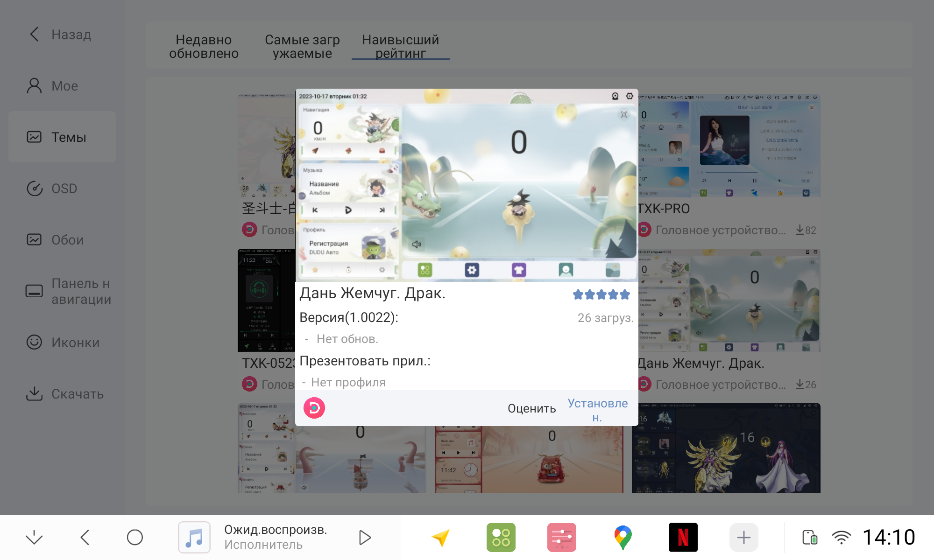Open Wi-Fi status icon
The image size is (934, 560).
coord(841,538)
